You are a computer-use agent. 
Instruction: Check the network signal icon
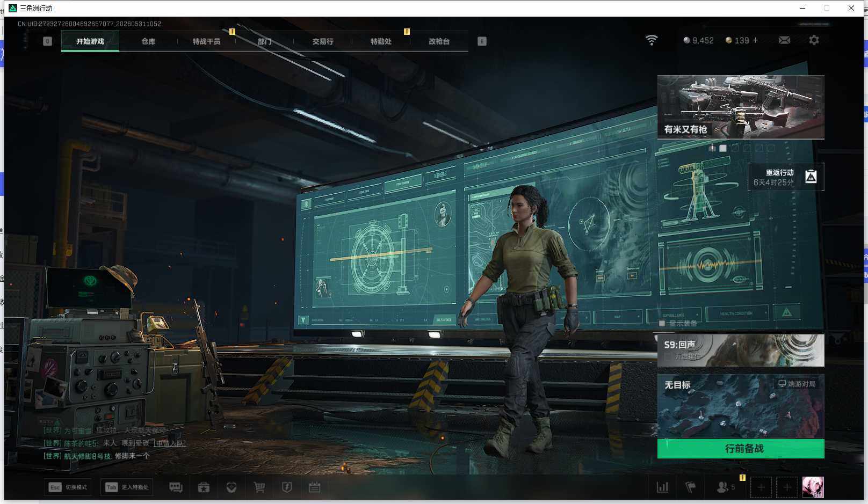point(652,40)
